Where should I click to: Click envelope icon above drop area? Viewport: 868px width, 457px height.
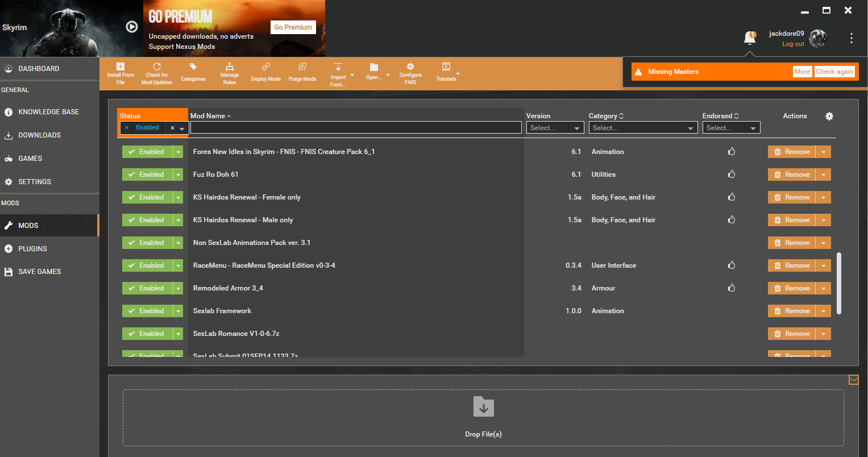[853, 380]
